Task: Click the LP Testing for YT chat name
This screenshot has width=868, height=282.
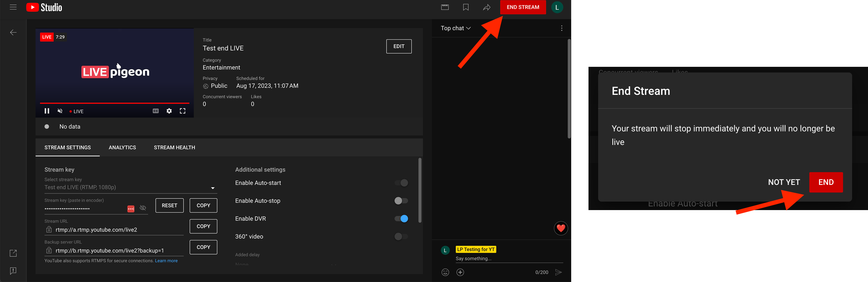Action: [x=476, y=249]
